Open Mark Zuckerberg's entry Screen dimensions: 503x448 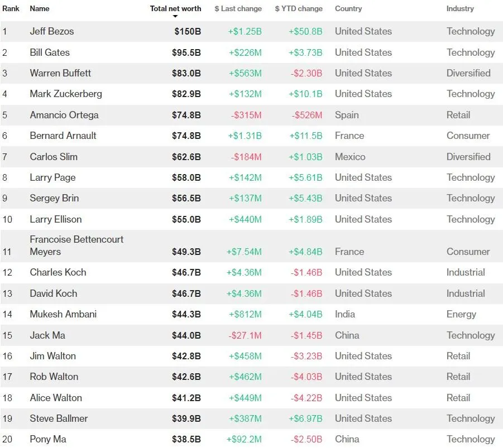pos(66,94)
